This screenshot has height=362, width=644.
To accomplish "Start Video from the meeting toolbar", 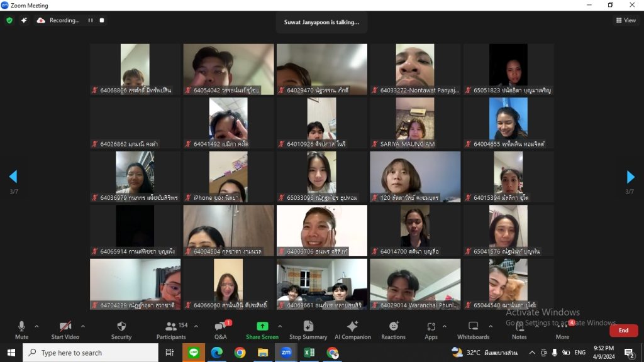I will [65, 330].
